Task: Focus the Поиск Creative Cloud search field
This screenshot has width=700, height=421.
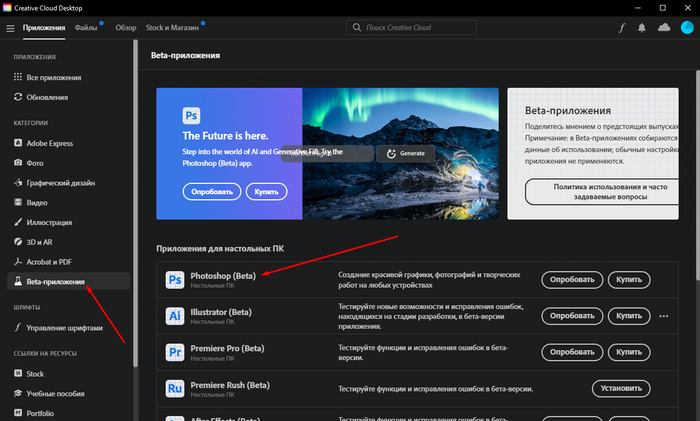Action: point(411,28)
